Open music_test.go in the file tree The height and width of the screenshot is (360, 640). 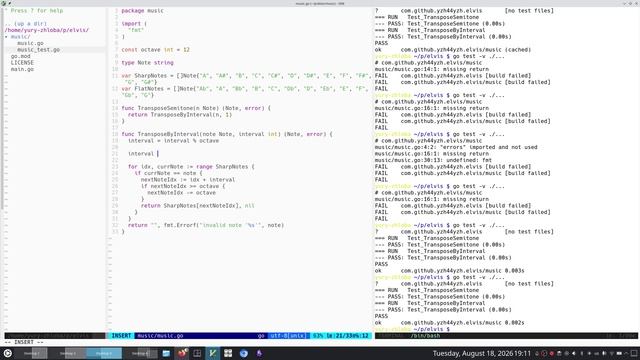pos(38,50)
